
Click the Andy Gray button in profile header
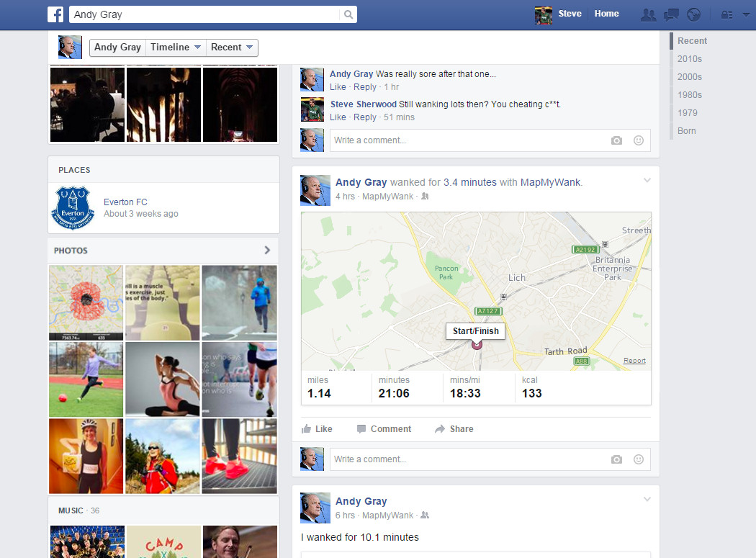click(x=117, y=48)
